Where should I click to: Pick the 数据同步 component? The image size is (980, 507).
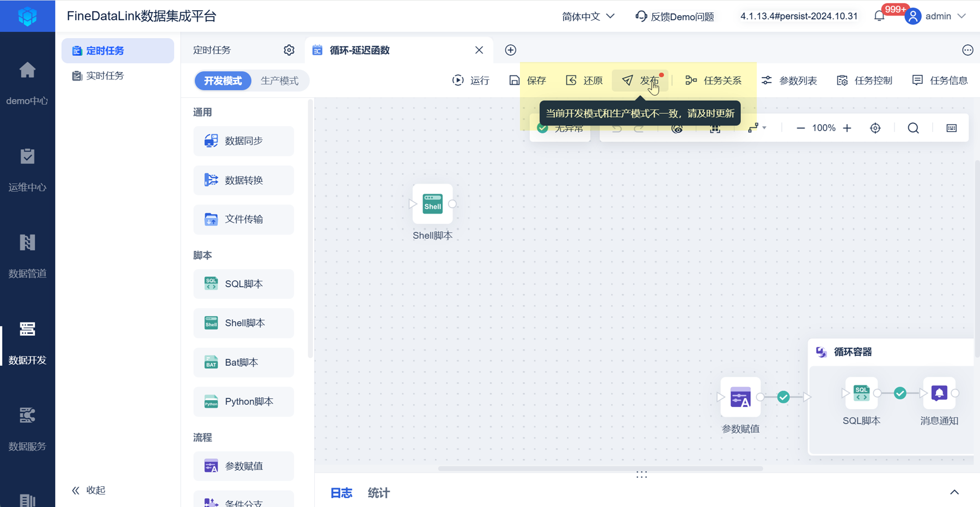[243, 141]
